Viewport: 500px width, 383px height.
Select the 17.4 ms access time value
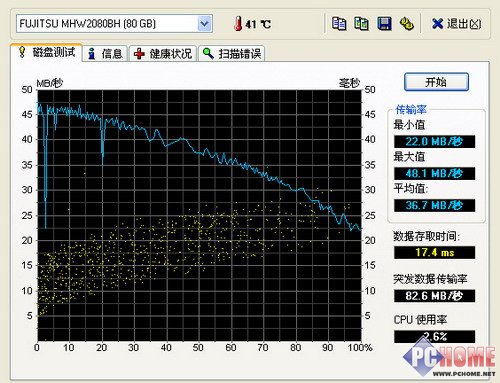[434, 252]
